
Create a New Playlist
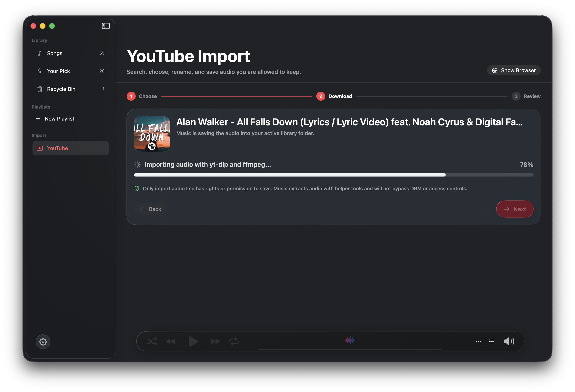55,119
